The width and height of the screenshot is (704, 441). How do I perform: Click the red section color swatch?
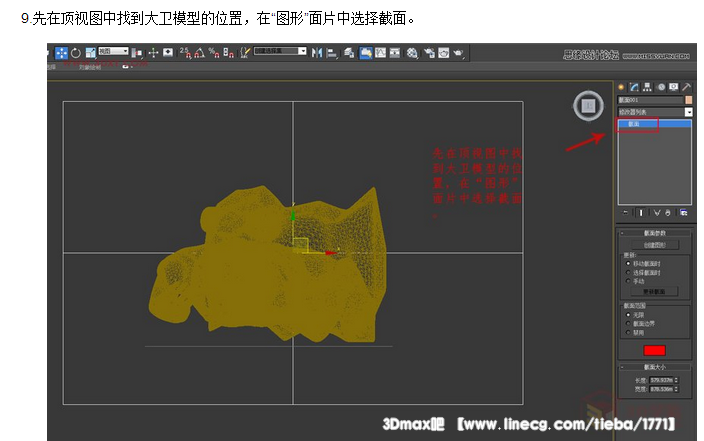click(x=654, y=350)
